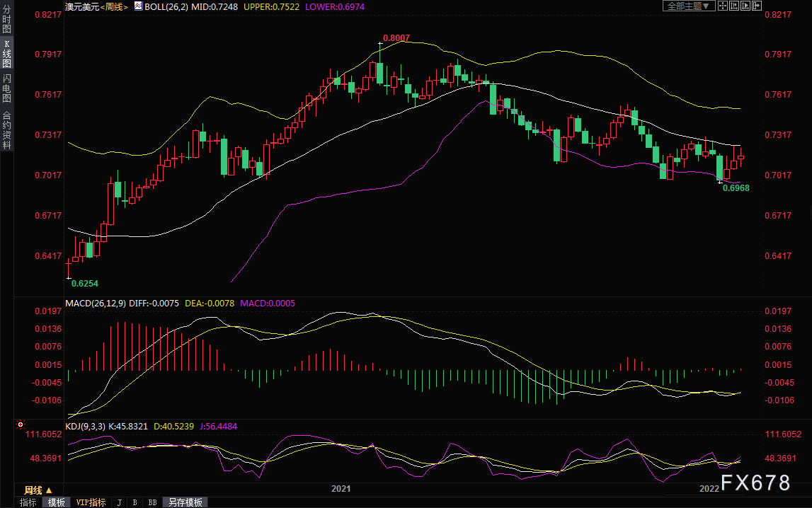Click the 澳元美元 chart title
Image resolution: width=812 pixels, height=508 pixels.
pos(82,7)
